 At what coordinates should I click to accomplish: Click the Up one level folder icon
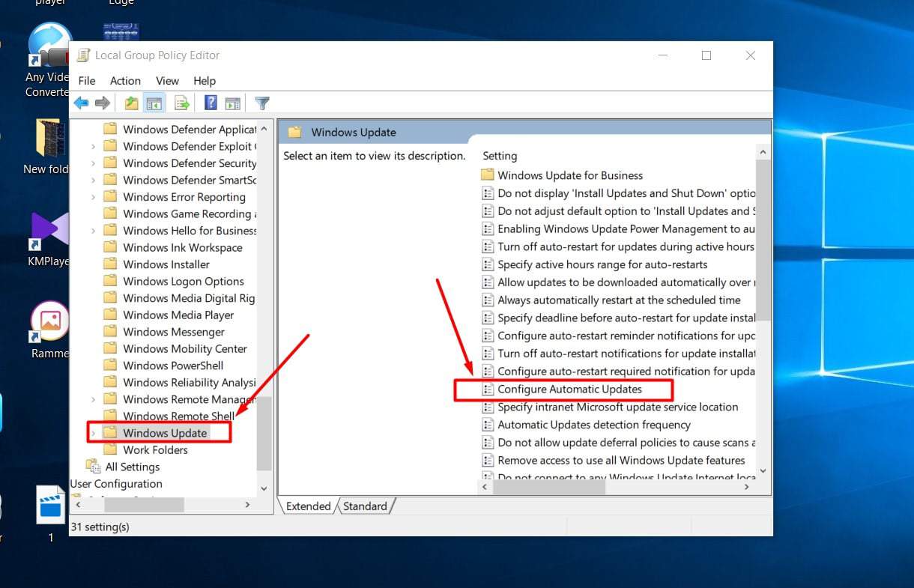[x=132, y=103]
